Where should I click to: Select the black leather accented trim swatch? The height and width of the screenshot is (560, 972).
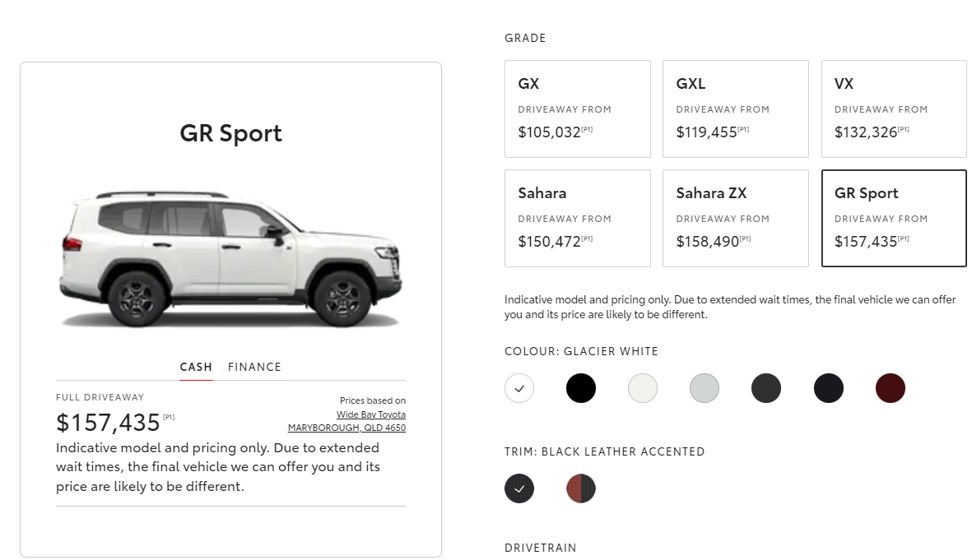pyautogui.click(x=519, y=488)
